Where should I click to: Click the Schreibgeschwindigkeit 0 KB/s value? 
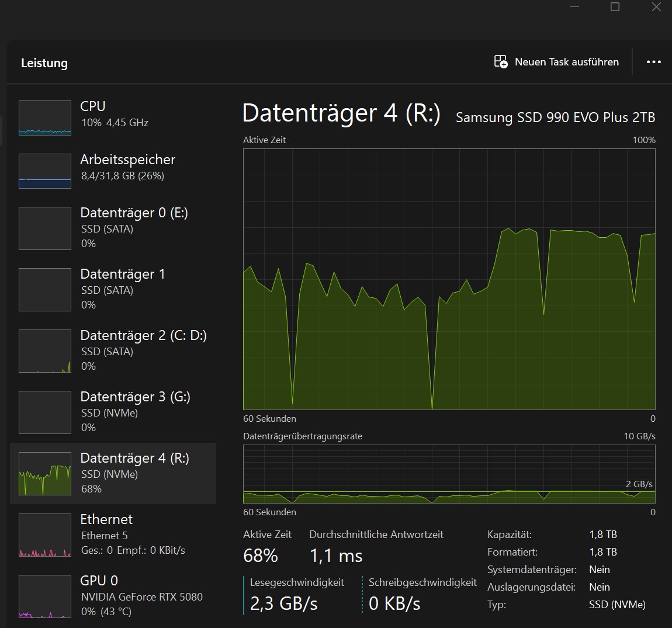pyautogui.click(x=394, y=603)
